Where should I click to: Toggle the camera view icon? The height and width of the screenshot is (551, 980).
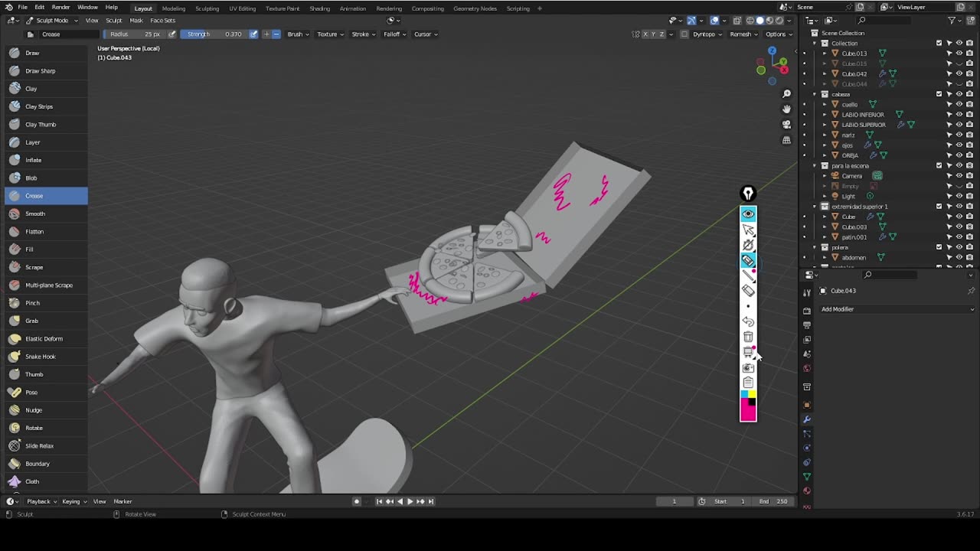786,124
